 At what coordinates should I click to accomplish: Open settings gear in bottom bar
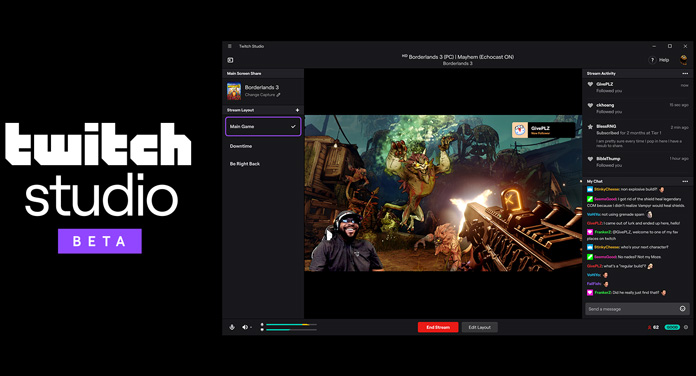tap(686, 327)
